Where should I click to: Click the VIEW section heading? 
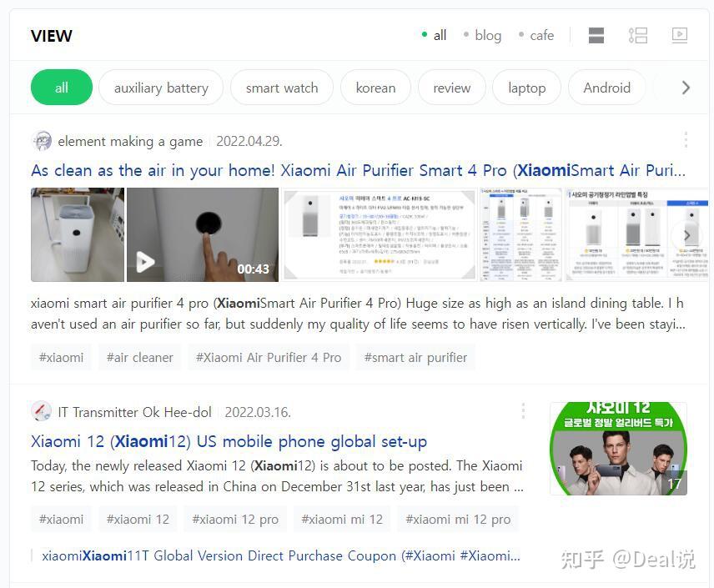pyautogui.click(x=52, y=36)
